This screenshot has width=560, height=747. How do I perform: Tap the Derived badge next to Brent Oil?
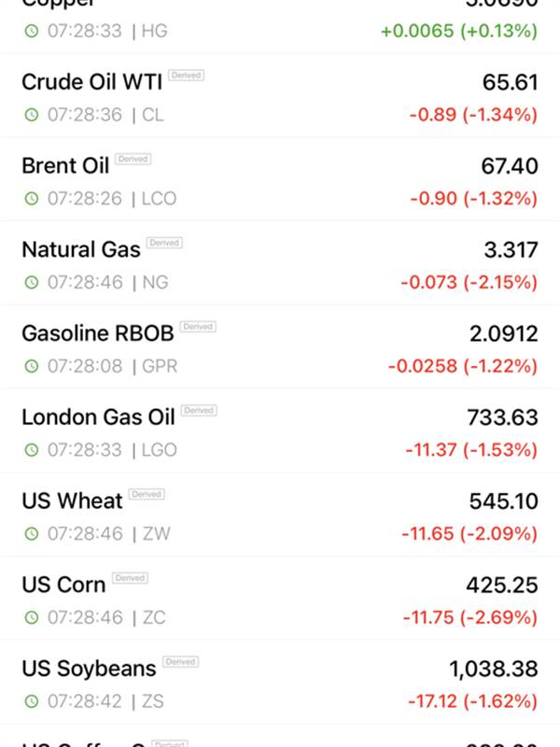click(x=133, y=159)
